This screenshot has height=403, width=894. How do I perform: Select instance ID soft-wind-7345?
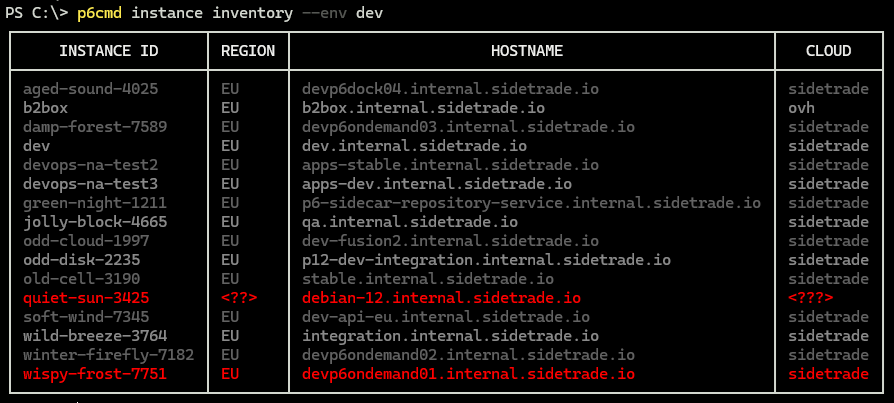[86, 317]
